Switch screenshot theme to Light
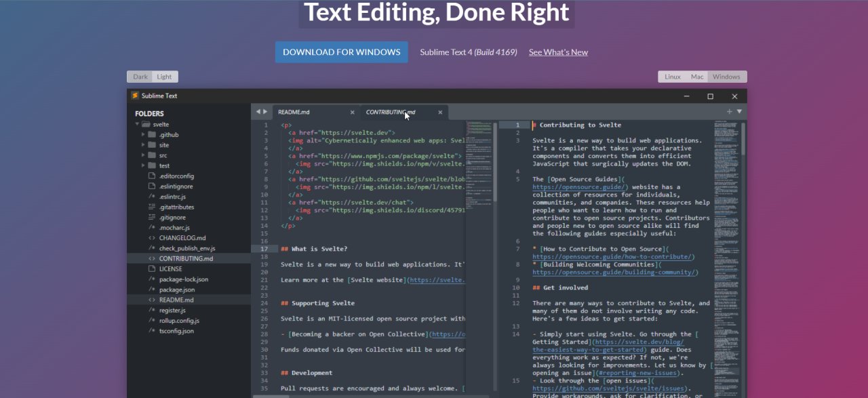This screenshot has width=868, height=398. (x=165, y=77)
